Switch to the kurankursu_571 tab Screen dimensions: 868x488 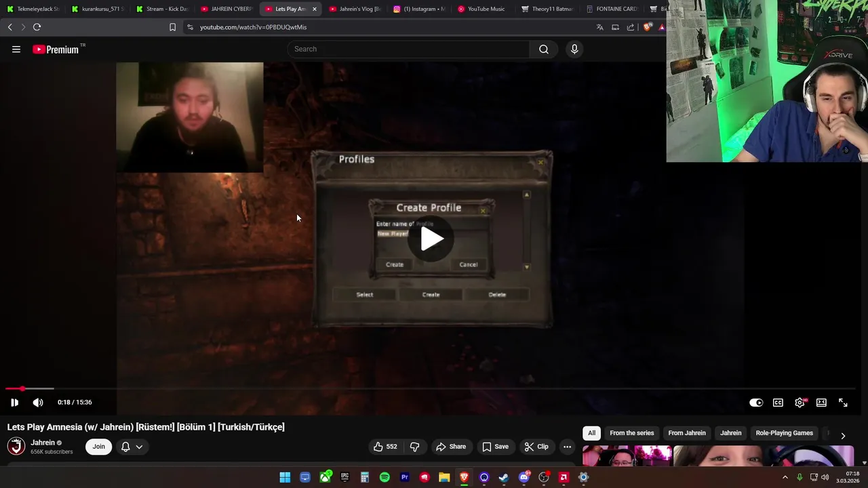(x=98, y=9)
